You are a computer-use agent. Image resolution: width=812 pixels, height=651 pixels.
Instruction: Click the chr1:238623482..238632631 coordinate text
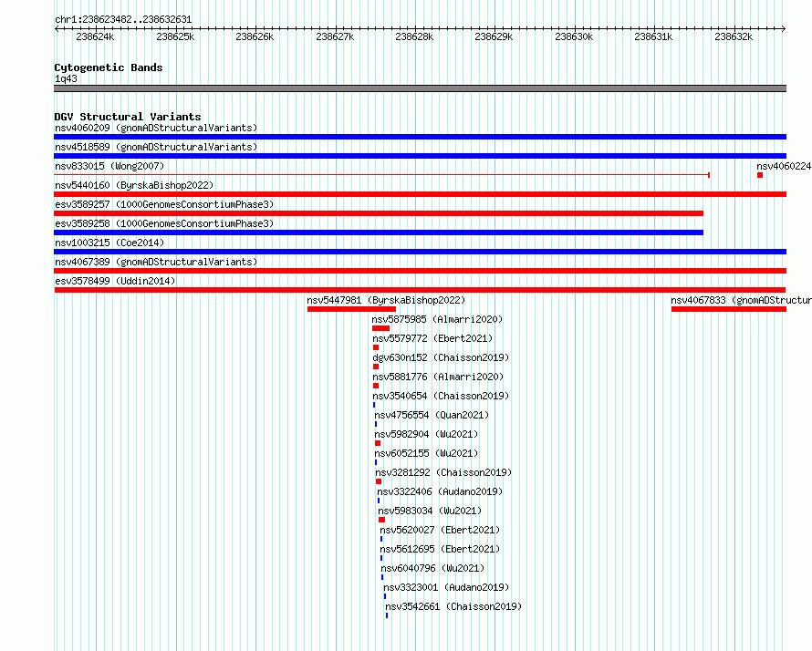[123, 19]
